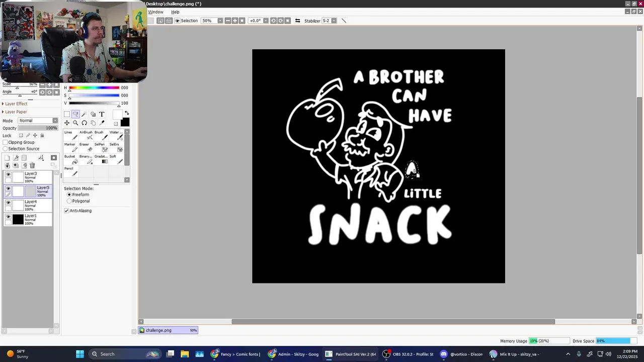
Task: Open OBS from the taskbar
Action: click(x=407, y=354)
